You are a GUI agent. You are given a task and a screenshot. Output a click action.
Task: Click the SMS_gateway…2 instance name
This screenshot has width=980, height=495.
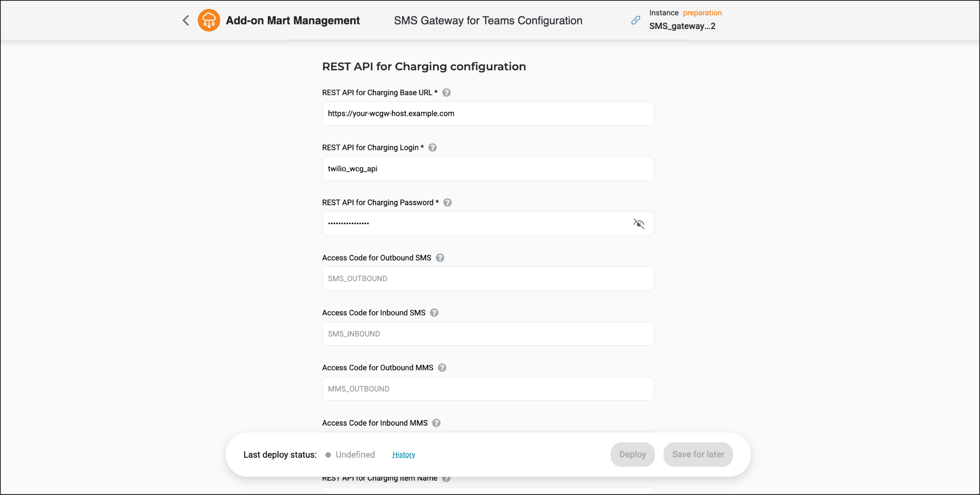tap(682, 26)
